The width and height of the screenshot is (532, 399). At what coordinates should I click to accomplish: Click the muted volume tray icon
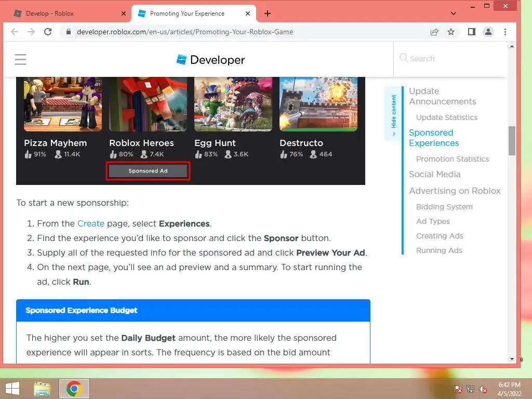tap(483, 389)
